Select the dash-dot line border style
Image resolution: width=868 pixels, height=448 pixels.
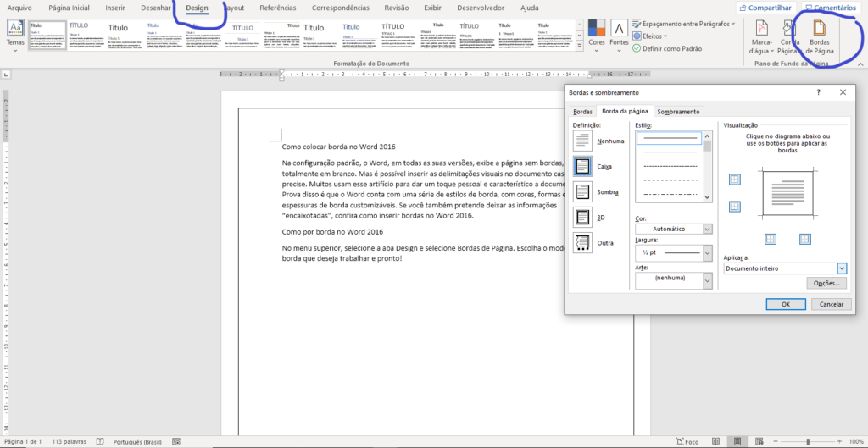(x=670, y=194)
